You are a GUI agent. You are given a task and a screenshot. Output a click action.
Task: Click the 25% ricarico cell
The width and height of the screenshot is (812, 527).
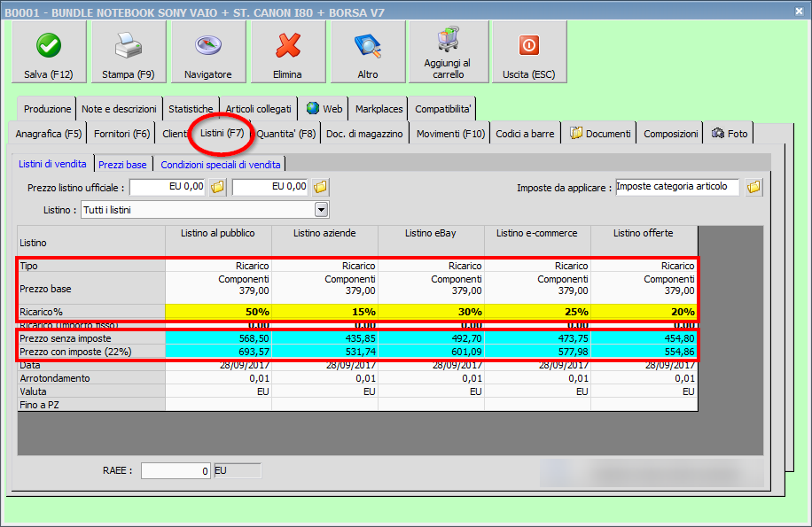537,312
